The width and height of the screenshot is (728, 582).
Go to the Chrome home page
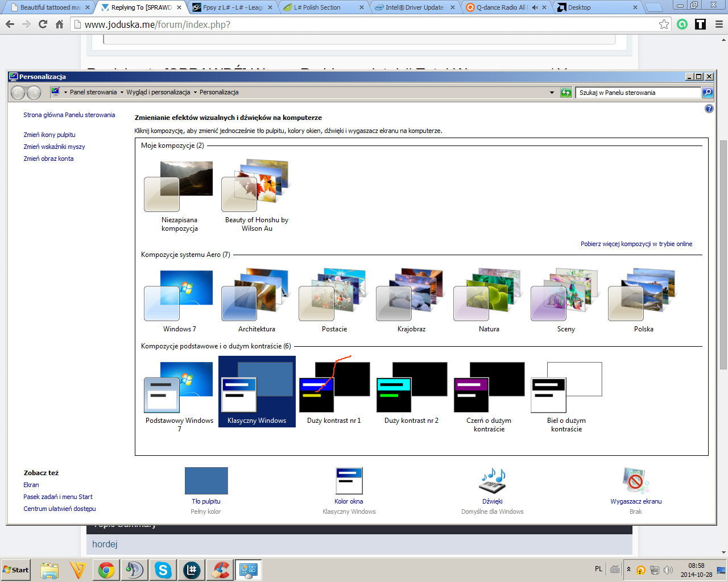point(59,24)
